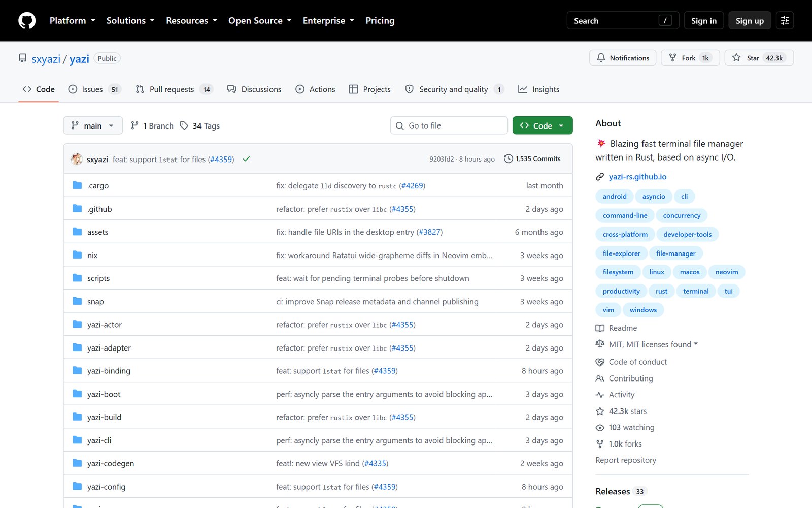The width and height of the screenshot is (812, 508).
Task: Expand the Platform menu
Action: pos(72,21)
